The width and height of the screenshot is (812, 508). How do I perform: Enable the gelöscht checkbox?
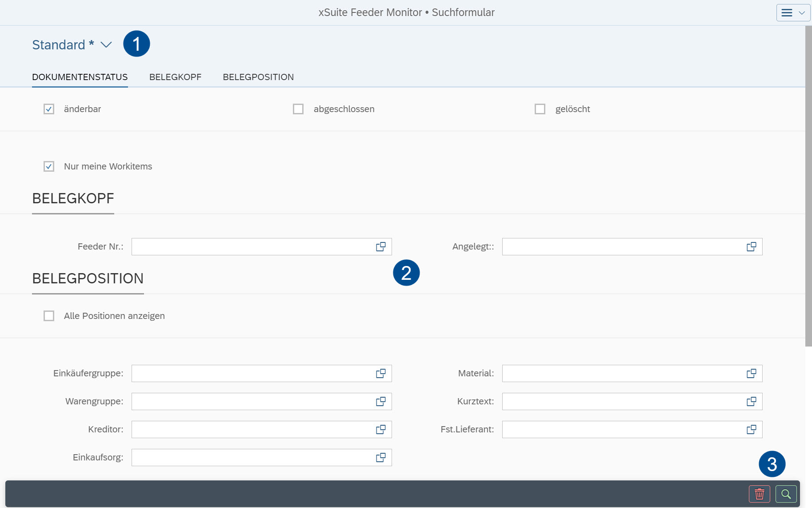540,109
